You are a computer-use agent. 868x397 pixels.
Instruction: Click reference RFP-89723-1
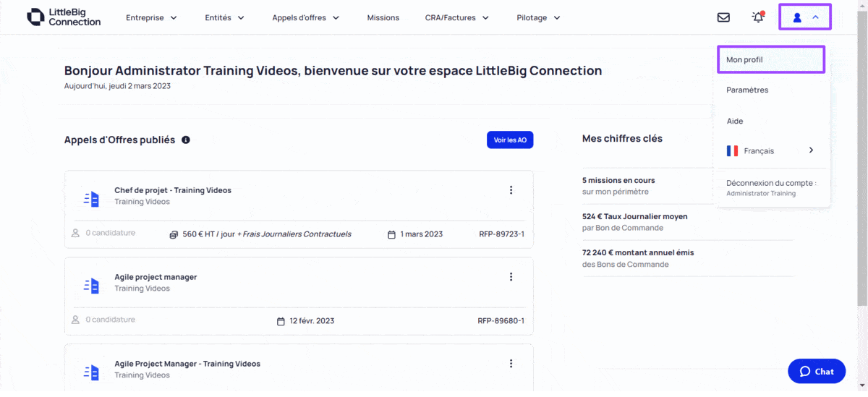pos(501,234)
